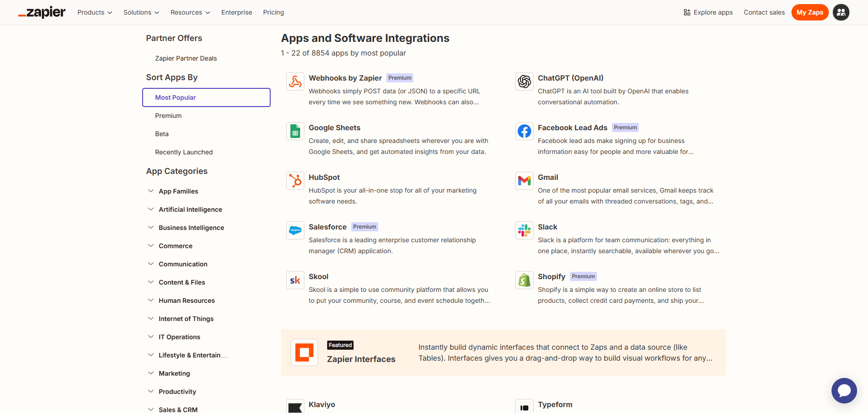Open the Products dropdown menu
The width and height of the screenshot is (868, 413).
coord(94,12)
